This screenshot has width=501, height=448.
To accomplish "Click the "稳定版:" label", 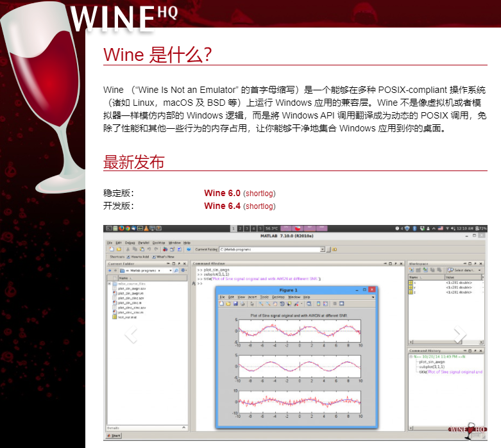I will point(119,193).
